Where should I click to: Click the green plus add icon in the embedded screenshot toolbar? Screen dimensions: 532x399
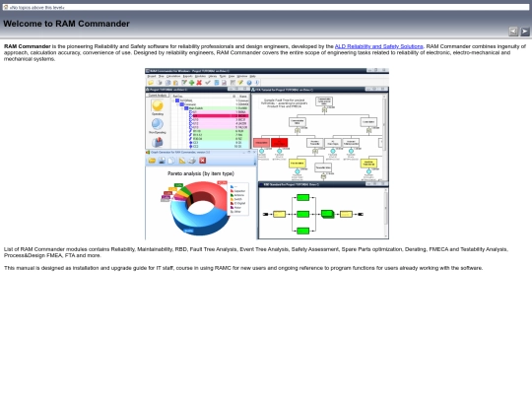[x=192, y=83]
